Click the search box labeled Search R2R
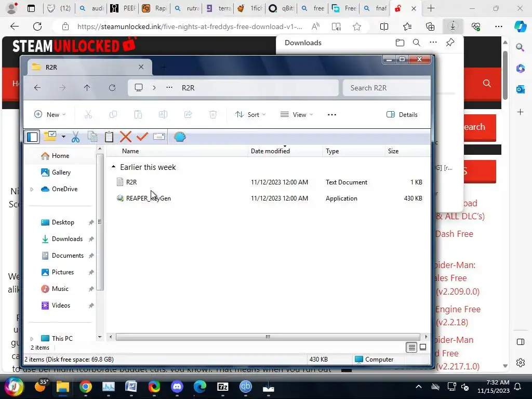Image resolution: width=532 pixels, height=399 pixels. tap(387, 88)
